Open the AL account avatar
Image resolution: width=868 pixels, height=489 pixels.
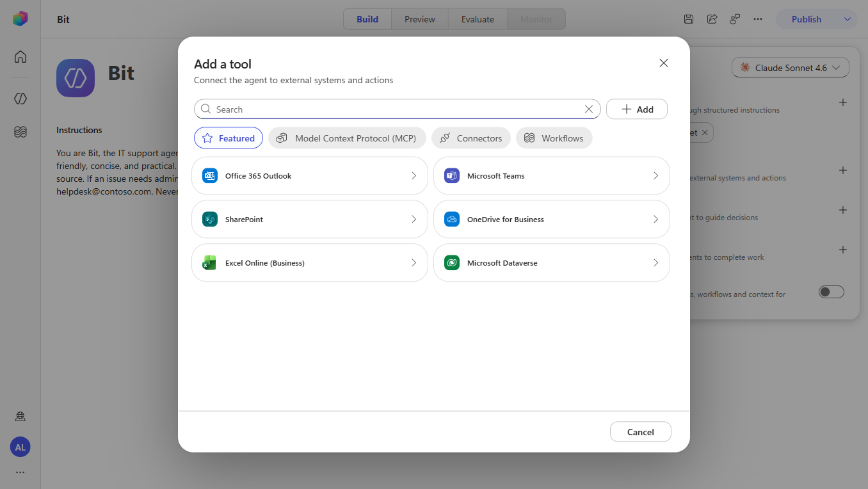20,447
